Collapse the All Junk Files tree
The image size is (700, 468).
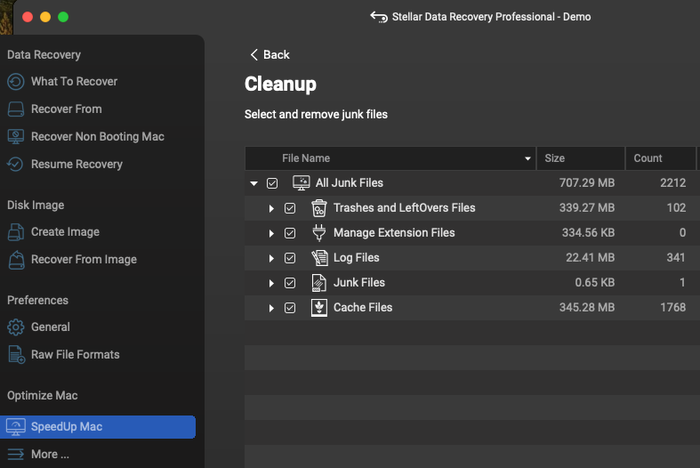[x=254, y=183]
